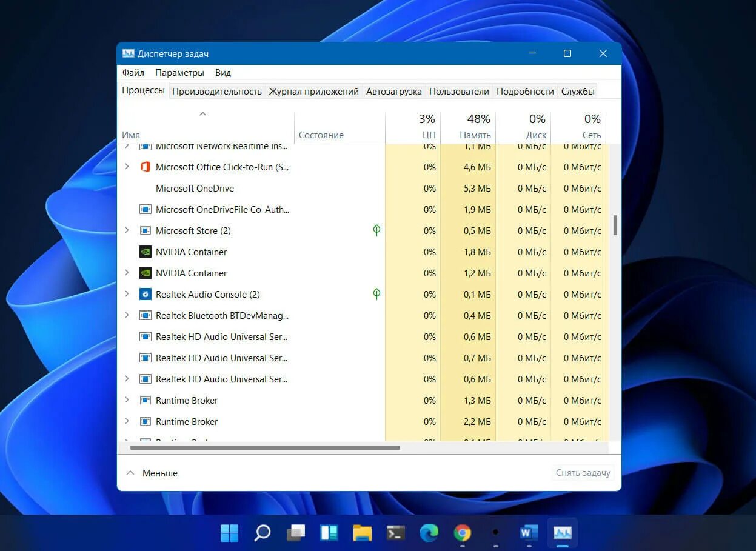Screen dimensions: 756x551
Task: Switch to the Пользователи tab
Action: point(459,92)
